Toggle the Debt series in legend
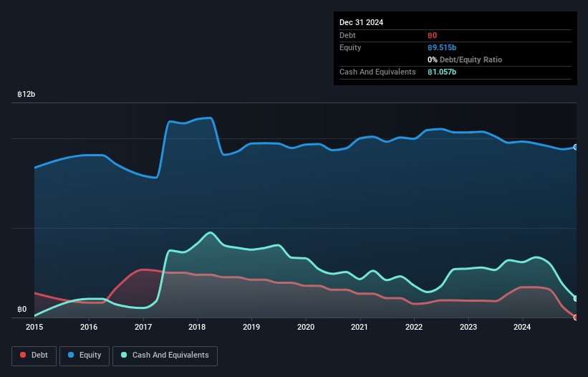The image size is (588, 377). [34, 355]
